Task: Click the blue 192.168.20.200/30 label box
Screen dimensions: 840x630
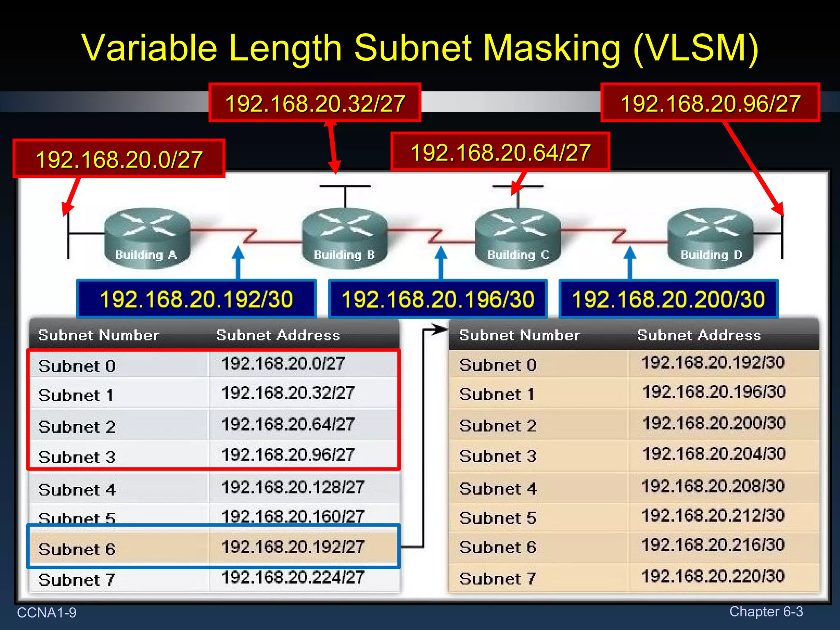Action: coord(669,299)
